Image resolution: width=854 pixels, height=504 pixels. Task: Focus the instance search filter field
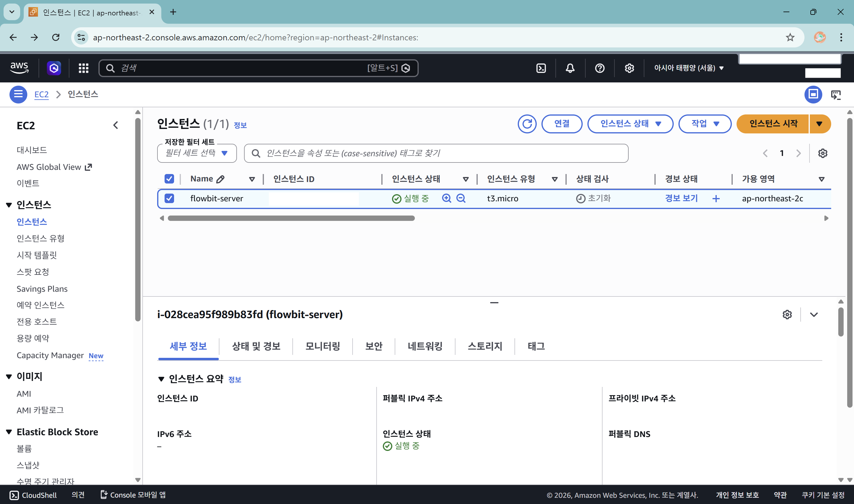(436, 153)
